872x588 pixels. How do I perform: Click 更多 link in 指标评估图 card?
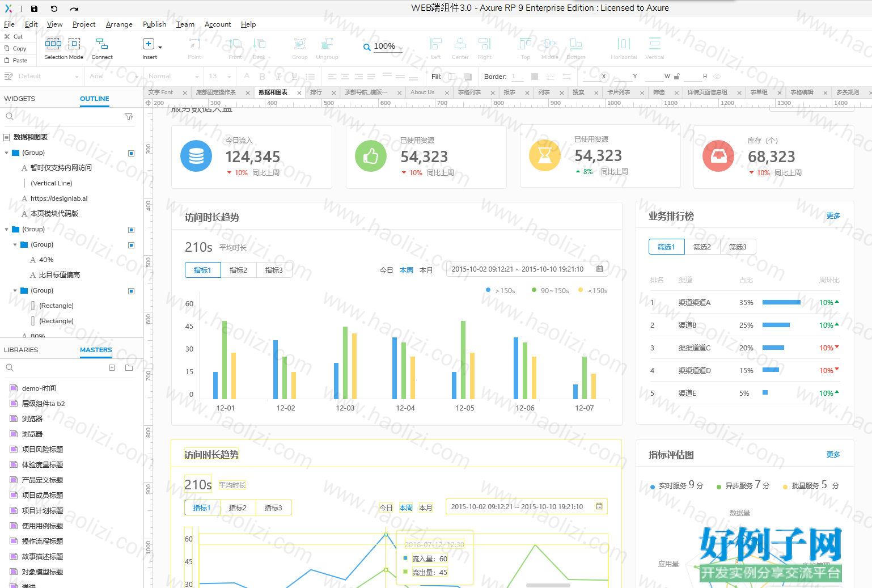pyautogui.click(x=833, y=455)
